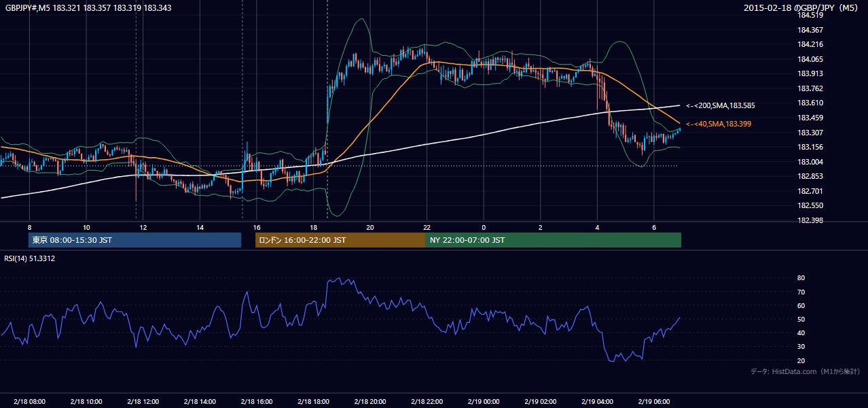
Task: Click RSI scale level 60
Action: 801,305
